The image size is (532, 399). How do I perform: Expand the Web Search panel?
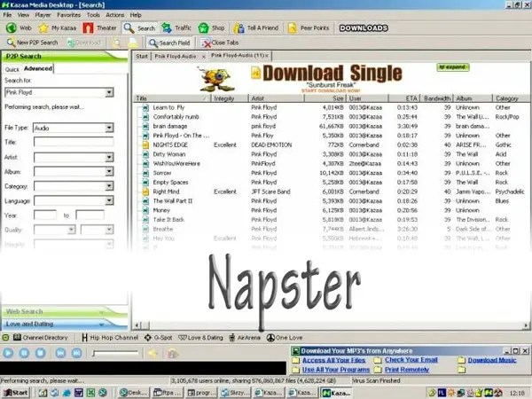point(65,311)
